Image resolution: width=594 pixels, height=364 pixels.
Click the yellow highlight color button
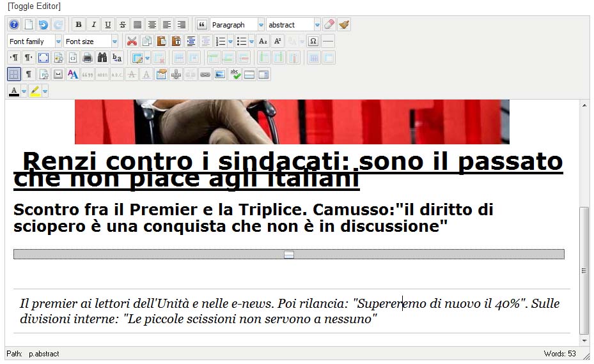pyautogui.click(x=35, y=91)
